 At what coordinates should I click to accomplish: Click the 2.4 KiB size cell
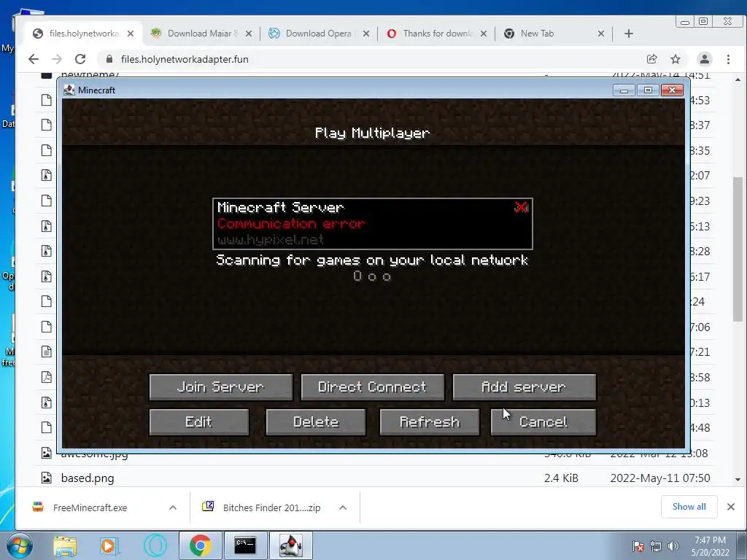(x=561, y=478)
